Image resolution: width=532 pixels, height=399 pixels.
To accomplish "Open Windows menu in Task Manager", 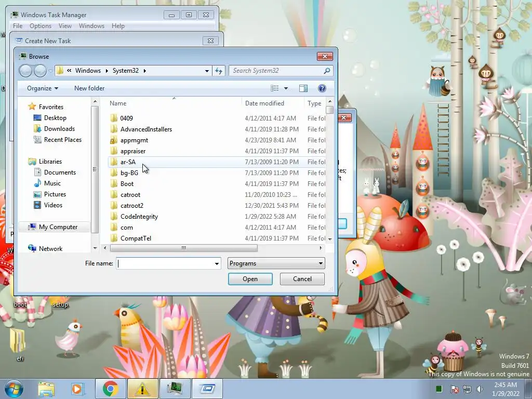I will 91,26.
